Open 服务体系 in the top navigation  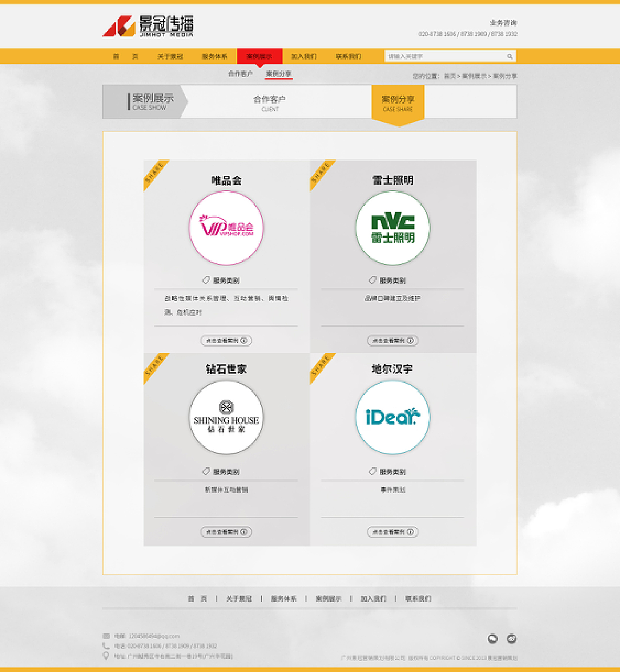215,56
